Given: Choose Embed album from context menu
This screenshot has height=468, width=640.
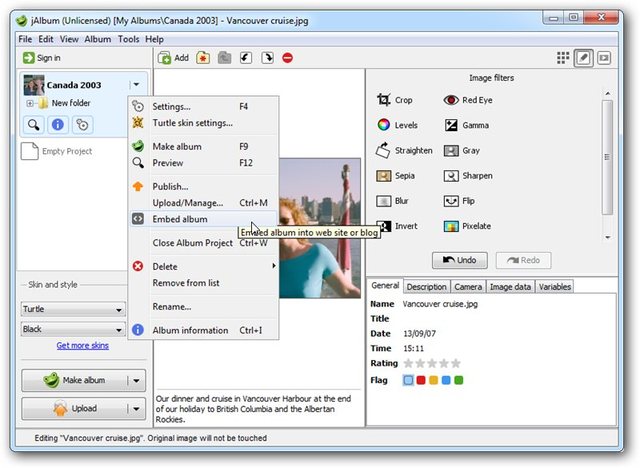Looking at the screenshot, I should pyautogui.click(x=180, y=219).
